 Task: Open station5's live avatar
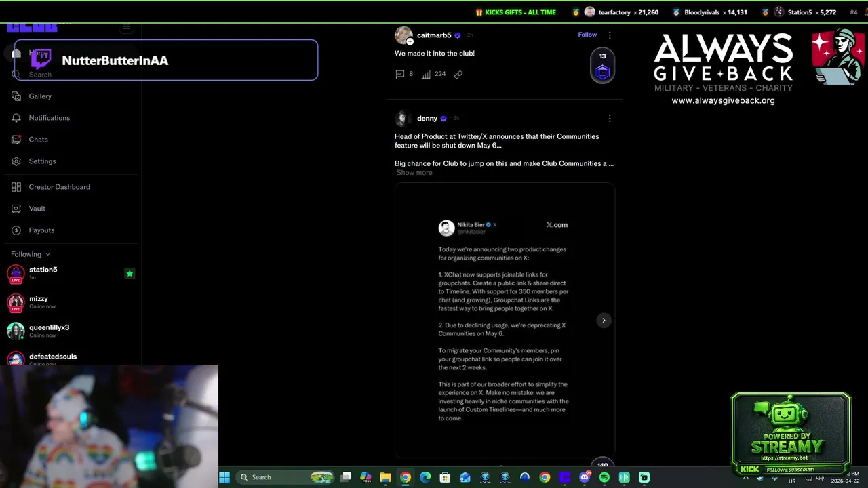coord(16,274)
